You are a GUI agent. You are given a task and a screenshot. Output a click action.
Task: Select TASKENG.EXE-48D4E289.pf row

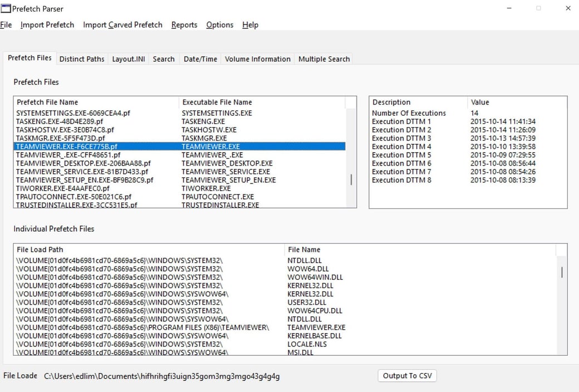[x=179, y=121]
